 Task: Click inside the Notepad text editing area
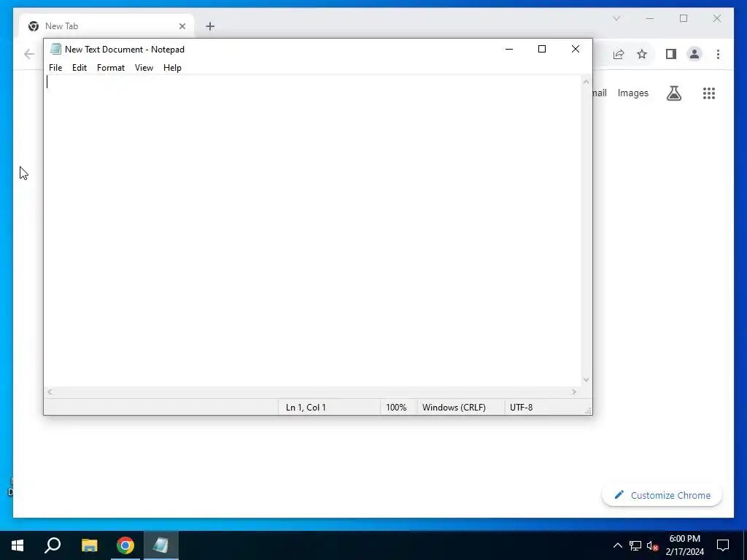[x=312, y=230]
